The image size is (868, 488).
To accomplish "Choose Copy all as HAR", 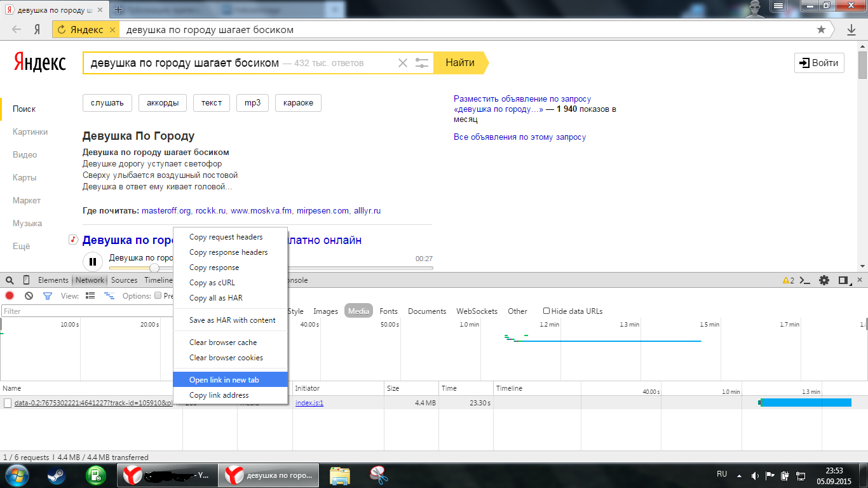I will click(230, 298).
